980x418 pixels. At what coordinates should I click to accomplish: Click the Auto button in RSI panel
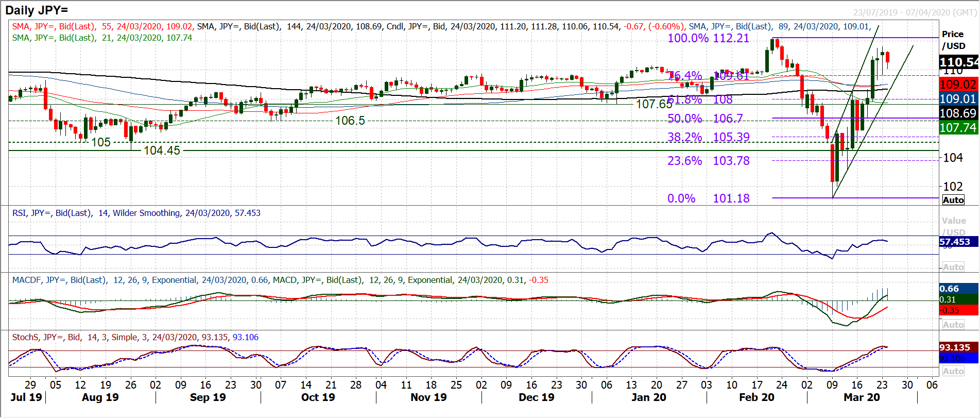(953, 267)
